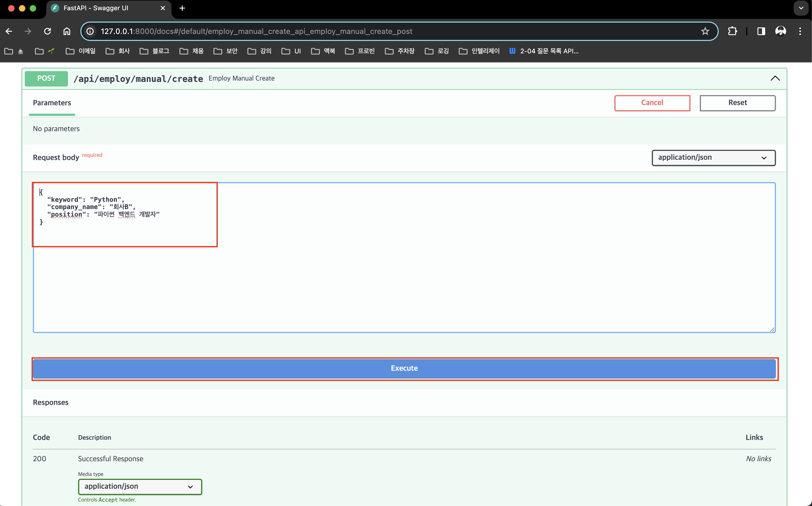The width and height of the screenshot is (812, 506).
Task: Open the 이메일 bookmark folder
Action: pos(81,51)
